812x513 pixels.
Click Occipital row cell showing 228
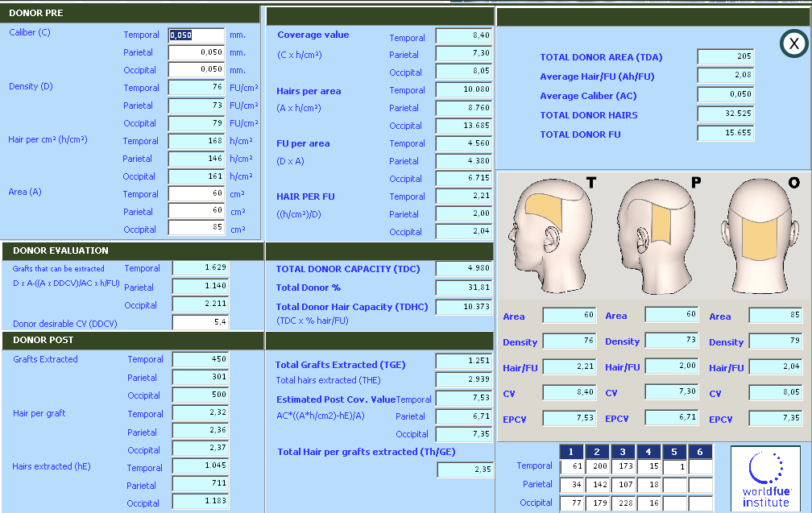pyautogui.click(x=623, y=503)
